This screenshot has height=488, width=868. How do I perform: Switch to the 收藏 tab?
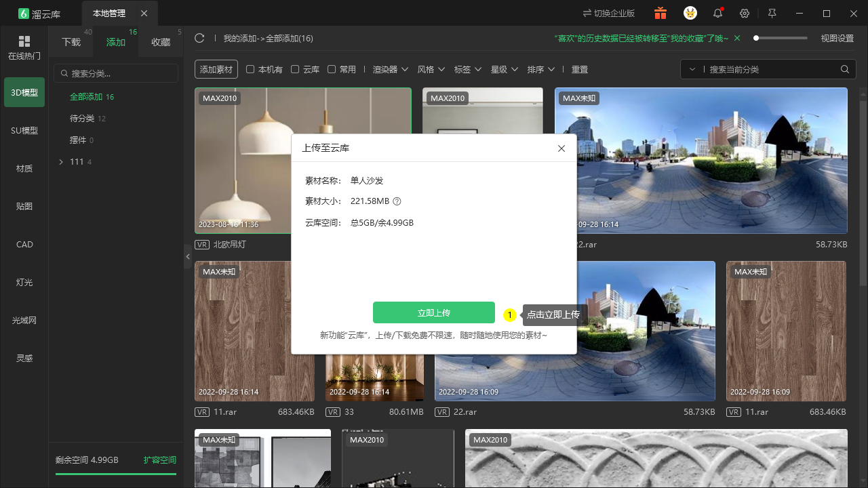(161, 42)
